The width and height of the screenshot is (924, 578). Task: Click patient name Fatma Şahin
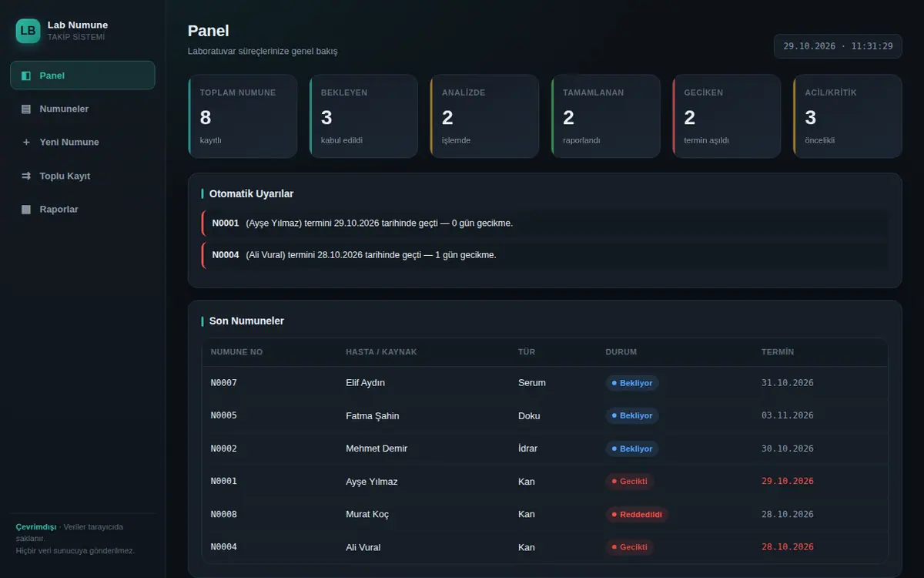pyautogui.click(x=373, y=416)
